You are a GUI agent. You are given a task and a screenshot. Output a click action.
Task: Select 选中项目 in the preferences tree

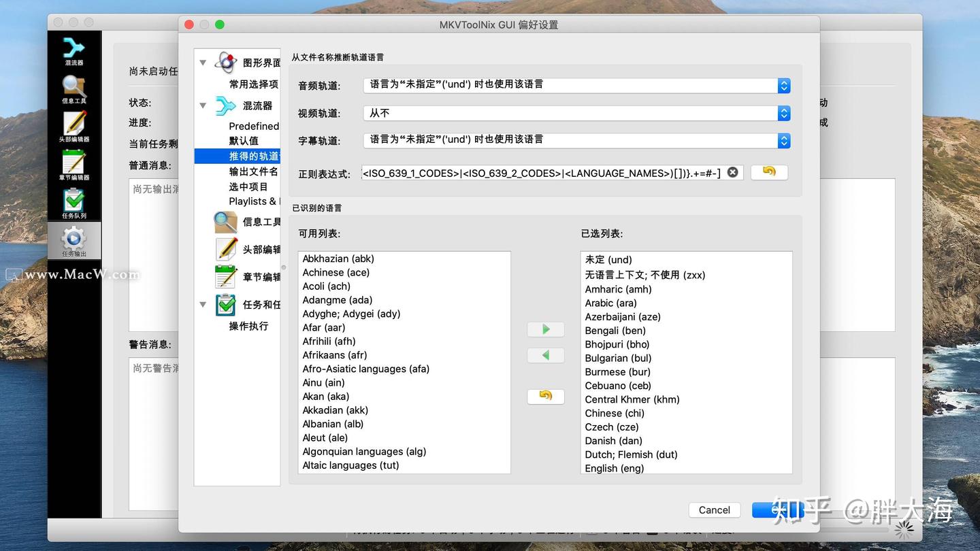point(248,186)
